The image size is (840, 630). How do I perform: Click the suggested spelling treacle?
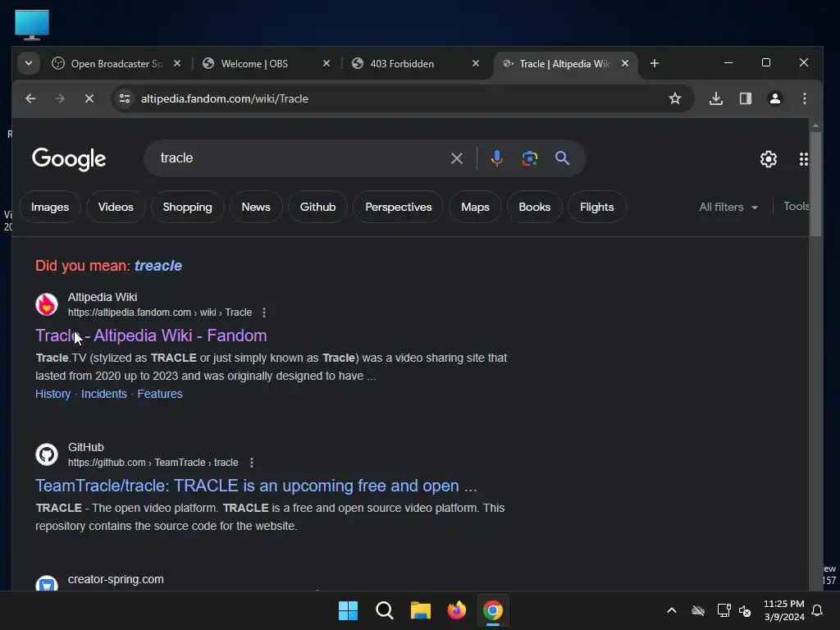(158, 266)
